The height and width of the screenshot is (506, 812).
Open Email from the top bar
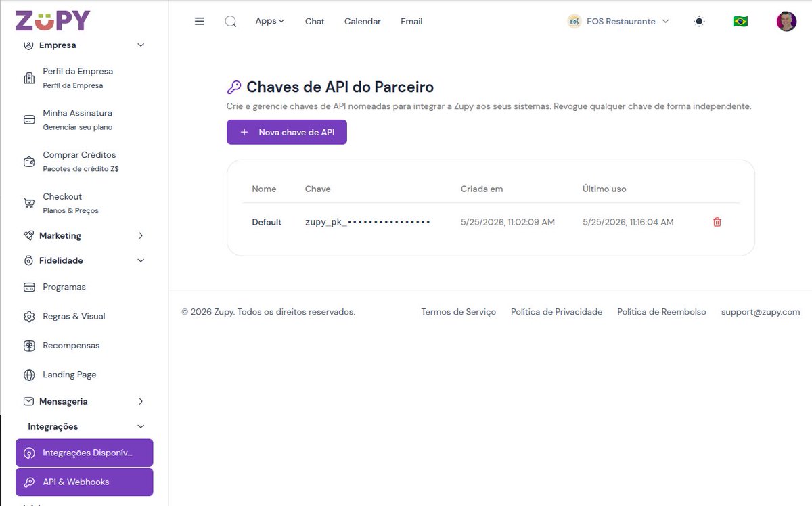tap(411, 21)
